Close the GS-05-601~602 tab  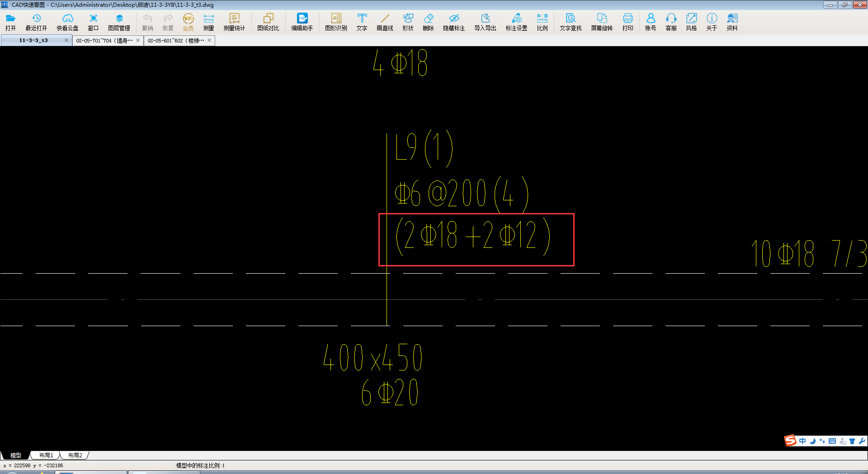(209, 40)
